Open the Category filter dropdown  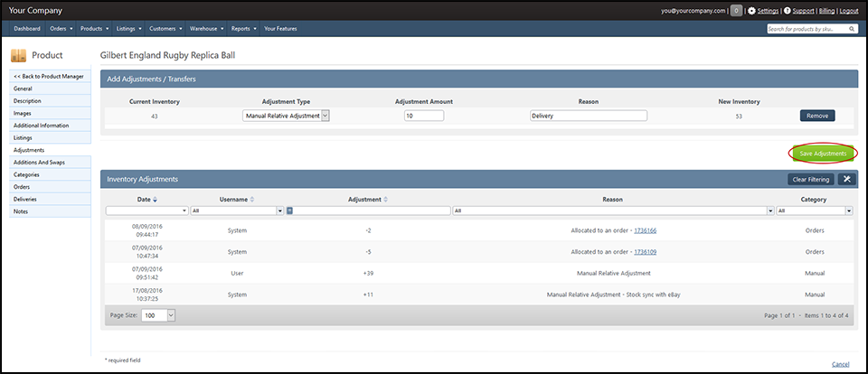tap(849, 210)
